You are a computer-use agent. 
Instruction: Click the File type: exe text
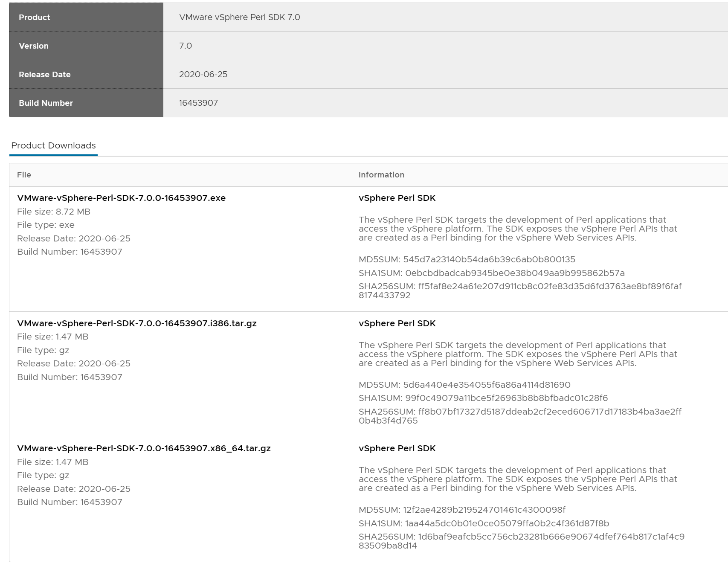(46, 225)
